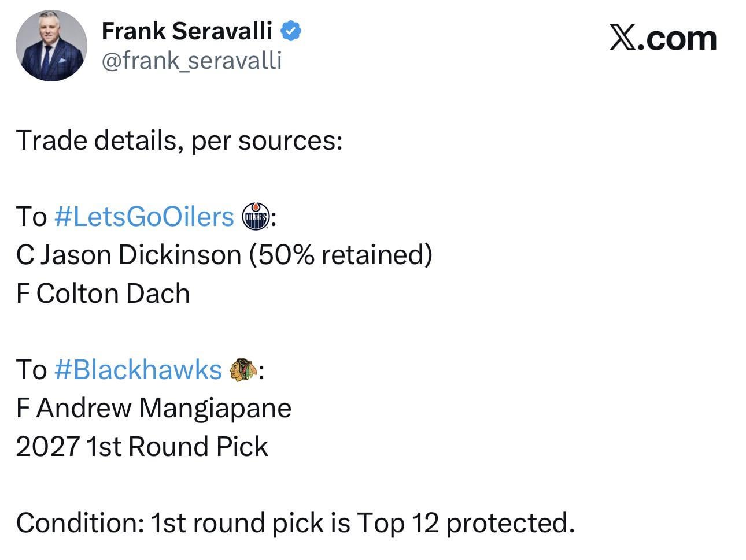746x560 pixels.
Task: Click the blue verified checkmark badge
Action: pyautogui.click(x=291, y=31)
